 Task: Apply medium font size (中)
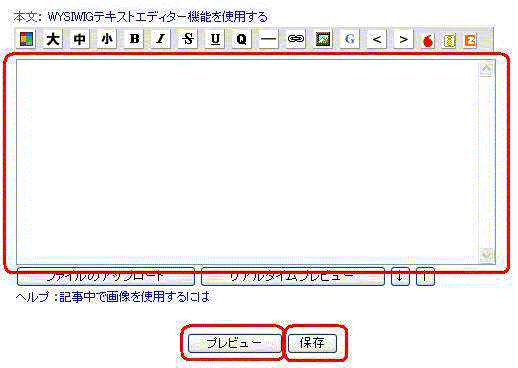80,39
